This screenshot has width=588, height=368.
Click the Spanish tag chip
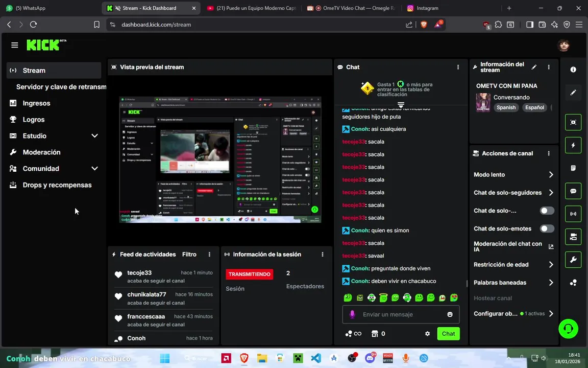[x=506, y=107]
